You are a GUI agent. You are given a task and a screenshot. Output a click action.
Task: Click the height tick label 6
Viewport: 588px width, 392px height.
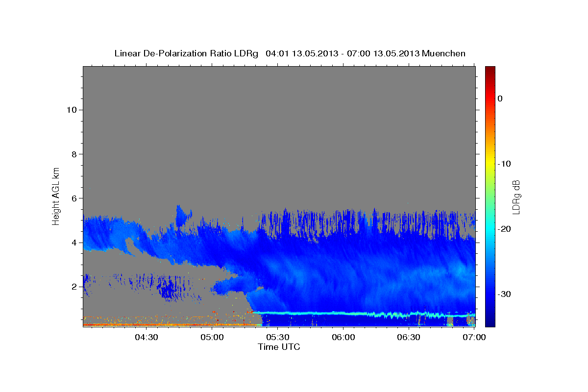click(73, 198)
